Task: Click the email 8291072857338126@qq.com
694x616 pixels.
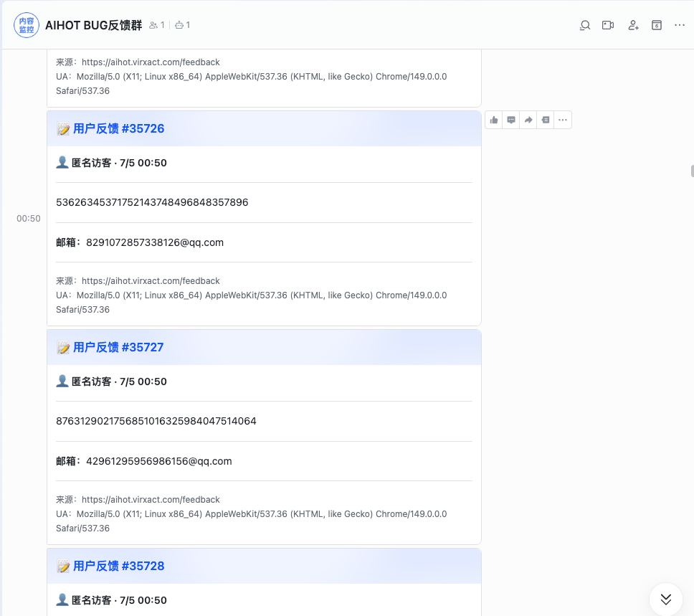Action: (155, 242)
